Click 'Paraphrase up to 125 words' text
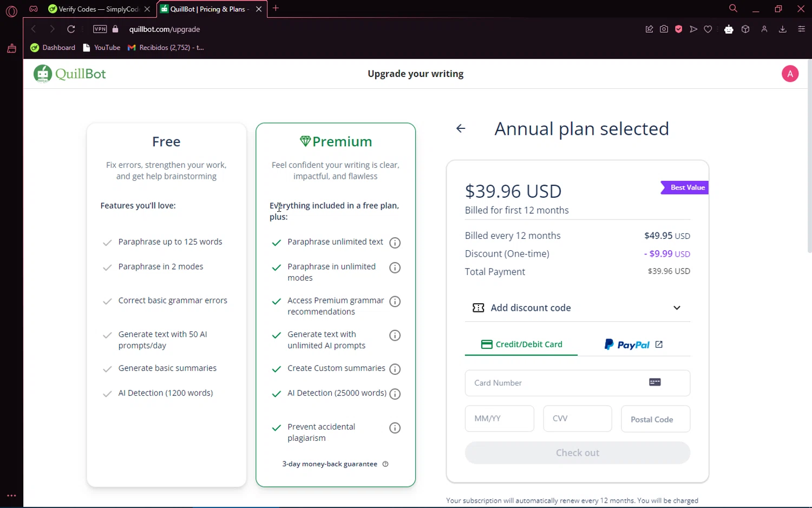812x508 pixels. pos(170,242)
